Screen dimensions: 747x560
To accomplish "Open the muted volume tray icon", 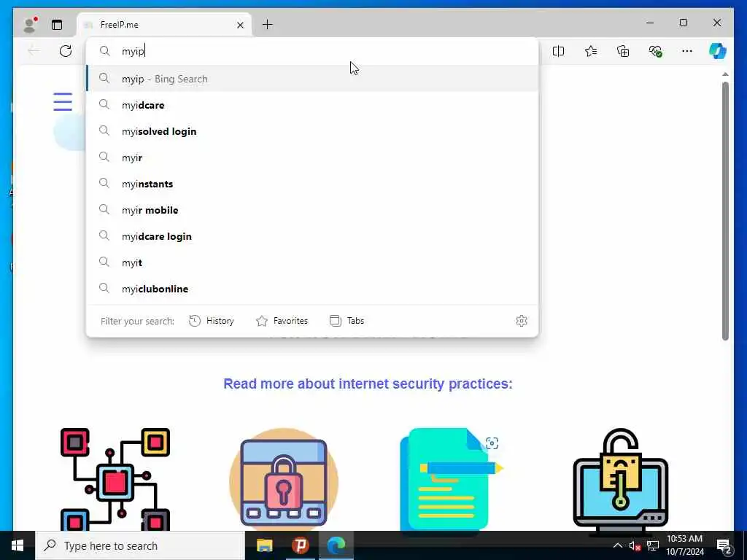I will [x=635, y=545].
